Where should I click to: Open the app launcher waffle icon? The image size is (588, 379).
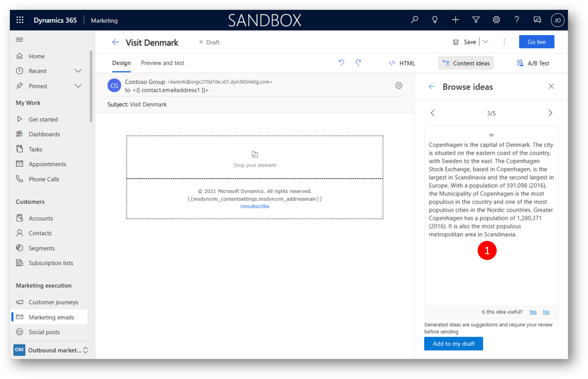tap(20, 20)
